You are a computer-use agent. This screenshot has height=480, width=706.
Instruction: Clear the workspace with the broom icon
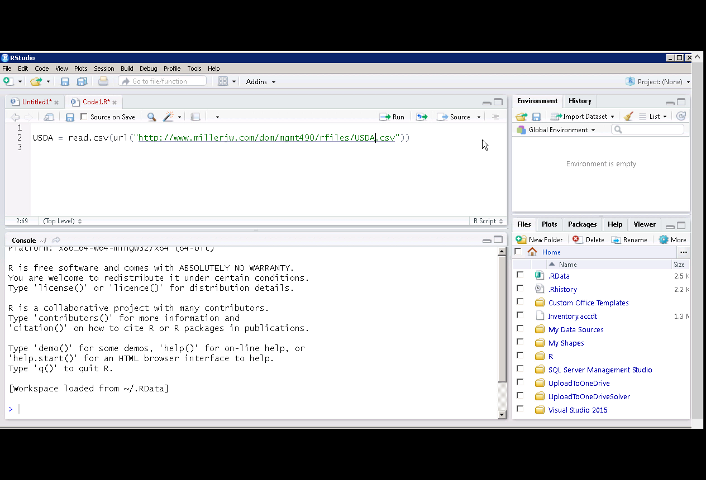click(628, 116)
